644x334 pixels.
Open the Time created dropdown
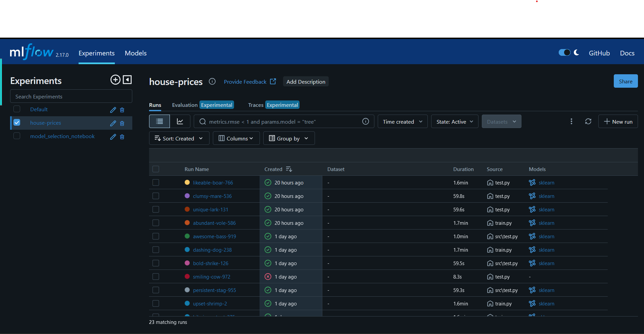pyautogui.click(x=403, y=121)
